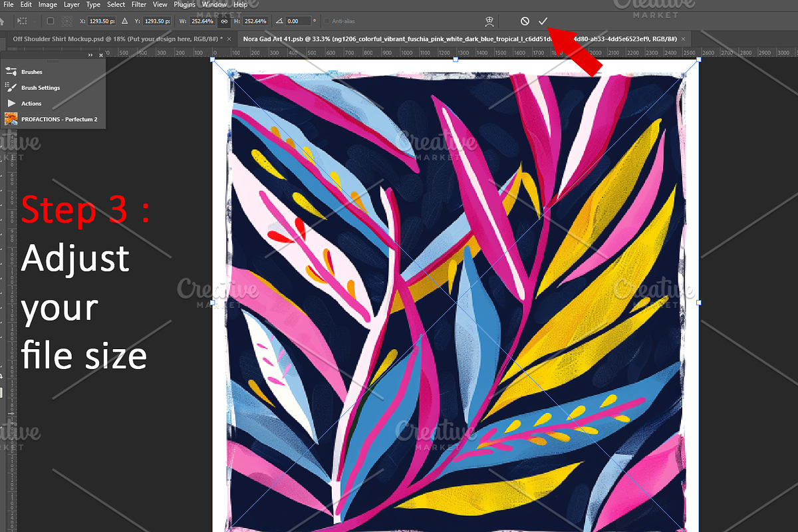Image resolution: width=798 pixels, height=532 pixels.
Task: Click the Actions label
Action: coord(31,104)
